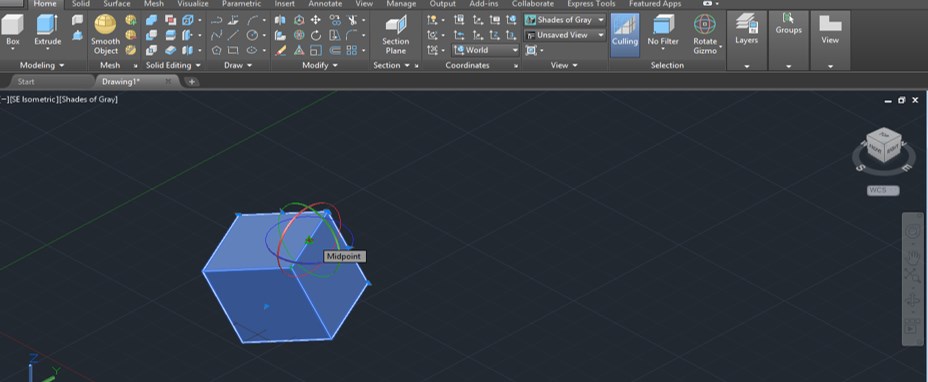Select the Array tool in Modify panel
Screen dimensions: 928x382
[x=352, y=50]
